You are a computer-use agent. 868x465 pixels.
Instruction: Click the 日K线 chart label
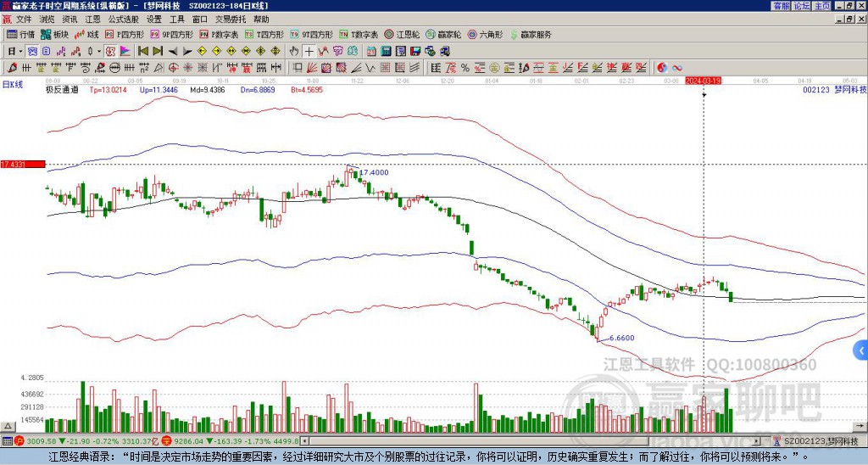click(13, 85)
